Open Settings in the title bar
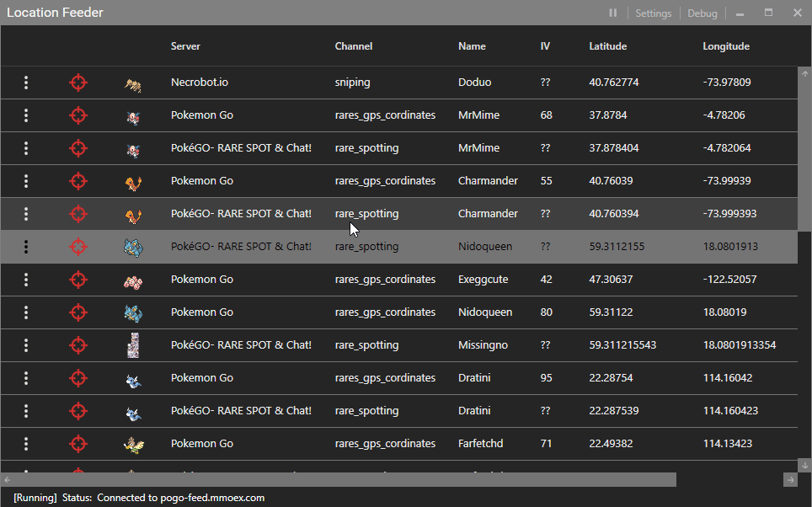 pos(653,13)
